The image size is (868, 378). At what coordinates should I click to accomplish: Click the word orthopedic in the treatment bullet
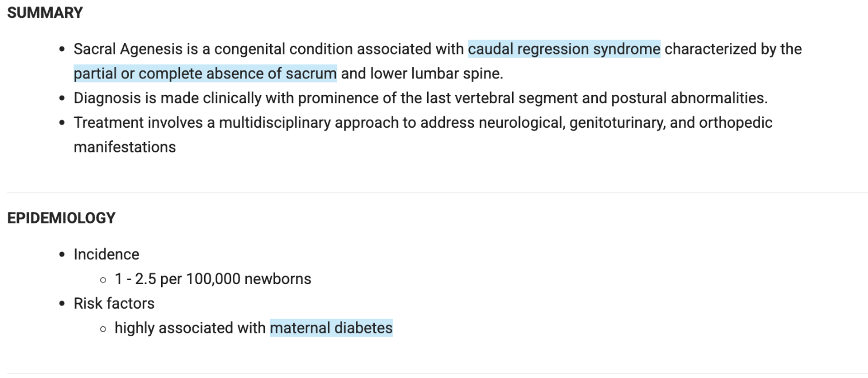(x=736, y=123)
